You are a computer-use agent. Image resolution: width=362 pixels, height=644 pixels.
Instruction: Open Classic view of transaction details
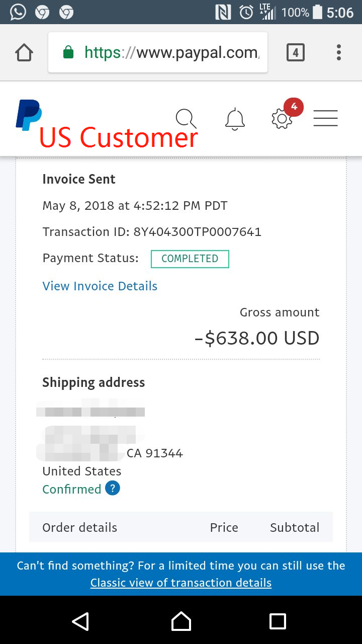181,583
